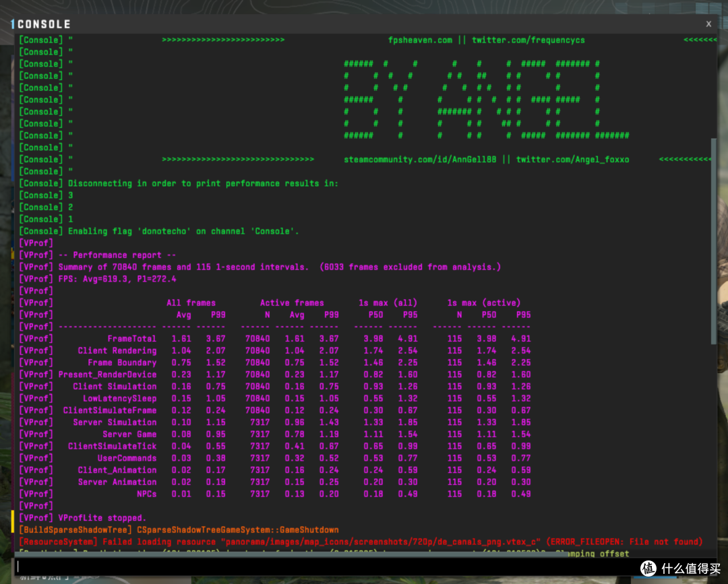Click the "Enabling flag 'donotecho'" line
The image size is (728, 584).
(x=183, y=231)
